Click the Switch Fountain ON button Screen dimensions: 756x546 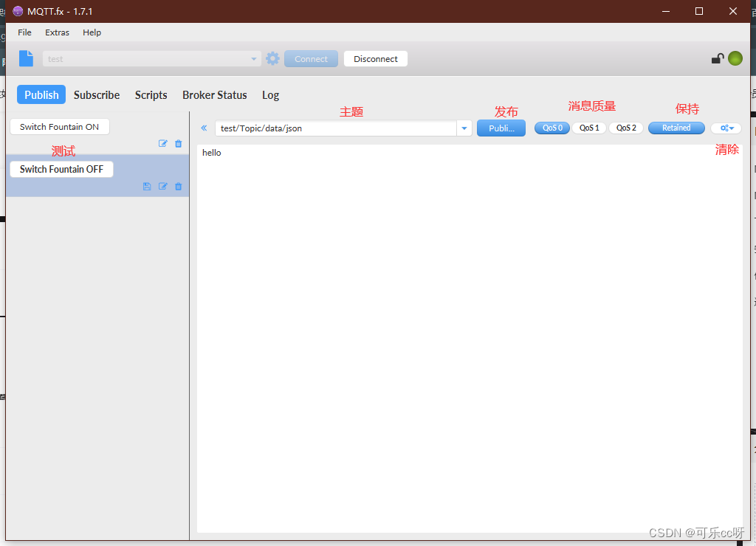(x=59, y=127)
